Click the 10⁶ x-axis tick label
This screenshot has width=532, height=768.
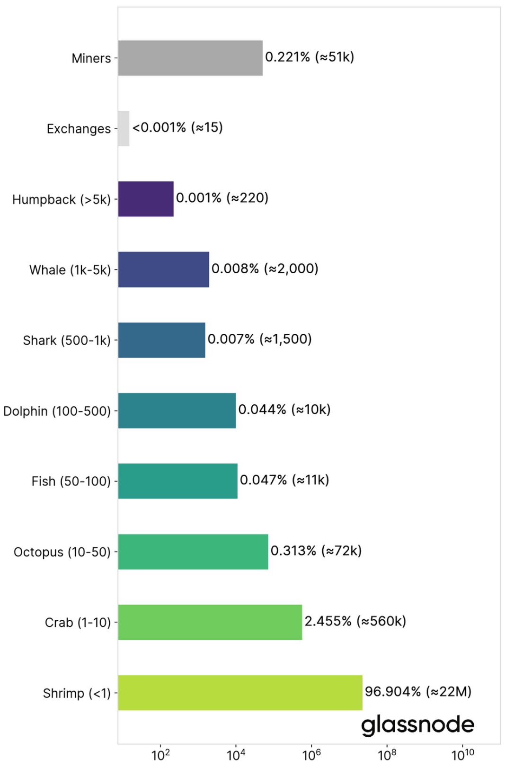tap(311, 755)
